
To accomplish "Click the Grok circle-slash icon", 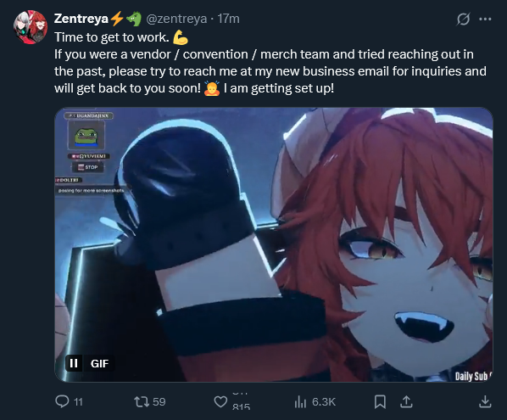I will pos(463,19).
